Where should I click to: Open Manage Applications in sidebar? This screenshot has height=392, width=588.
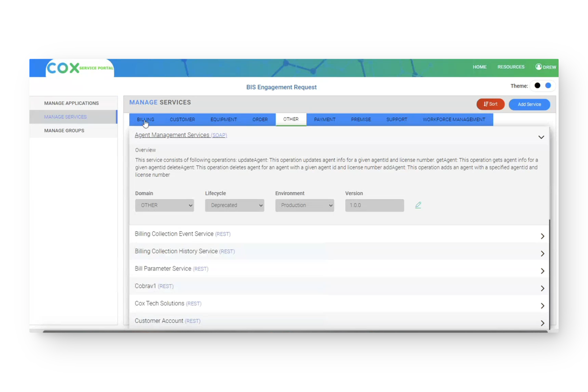[x=71, y=103]
